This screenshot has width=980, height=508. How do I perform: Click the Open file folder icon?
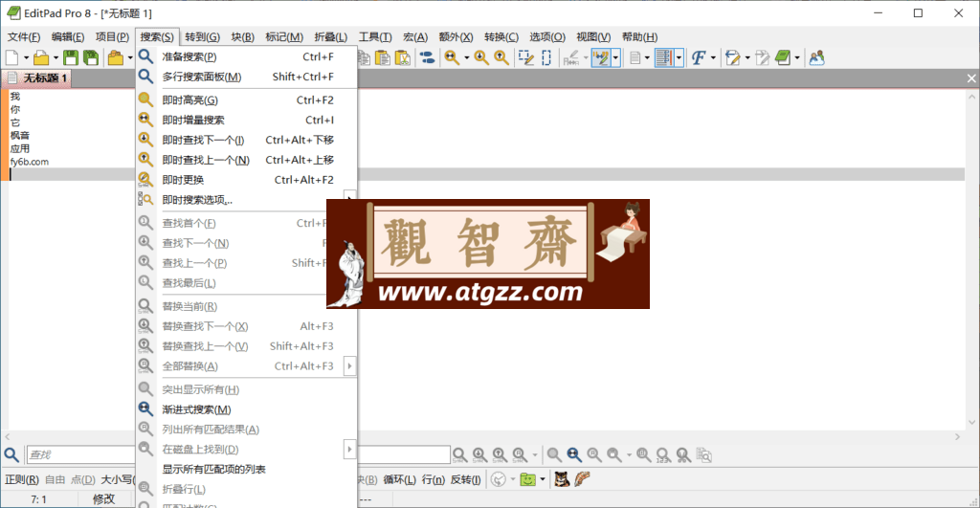41,58
